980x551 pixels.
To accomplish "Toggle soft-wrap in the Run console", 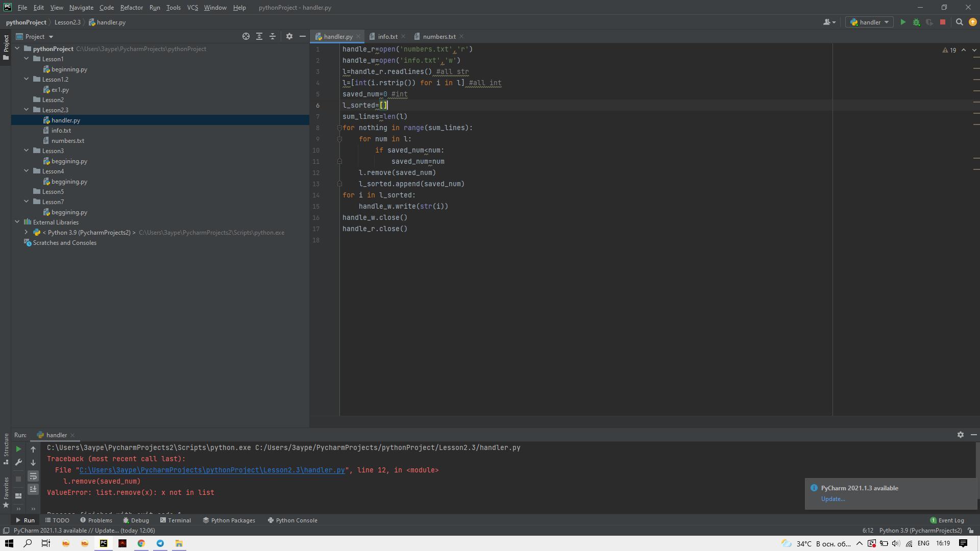I will click(x=33, y=476).
